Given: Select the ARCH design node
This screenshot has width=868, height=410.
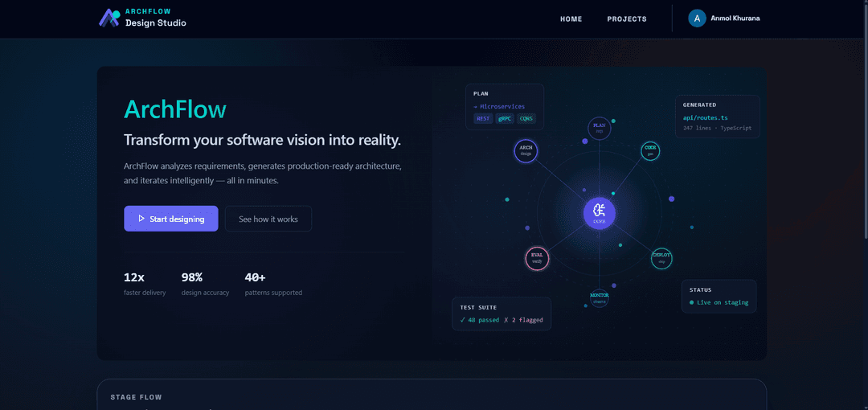Looking at the screenshot, I should tap(526, 150).
